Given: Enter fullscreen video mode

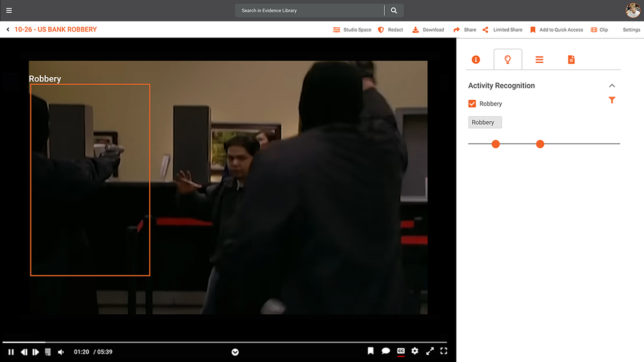Looking at the screenshot, I should click(444, 351).
